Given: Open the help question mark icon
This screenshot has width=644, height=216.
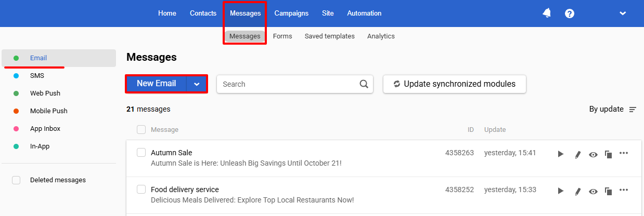Looking at the screenshot, I should tap(570, 14).
